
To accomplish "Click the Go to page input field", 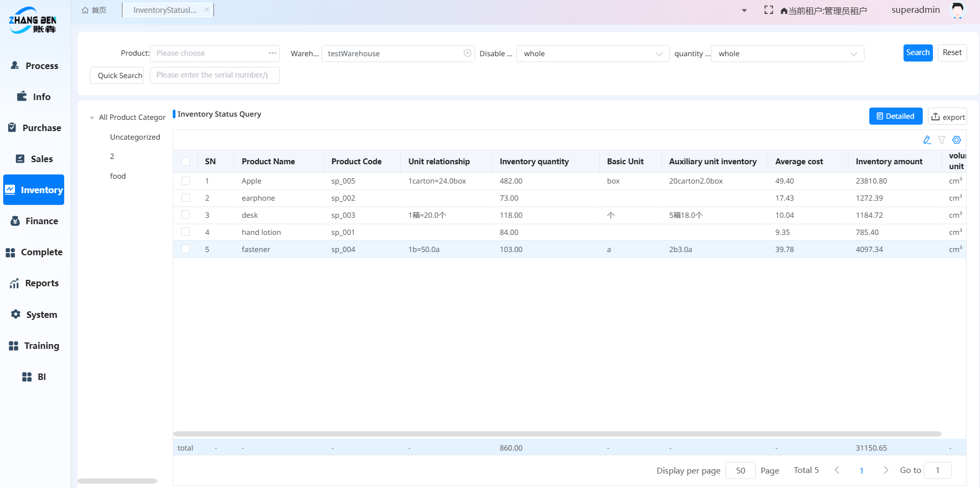I will tap(937, 470).
